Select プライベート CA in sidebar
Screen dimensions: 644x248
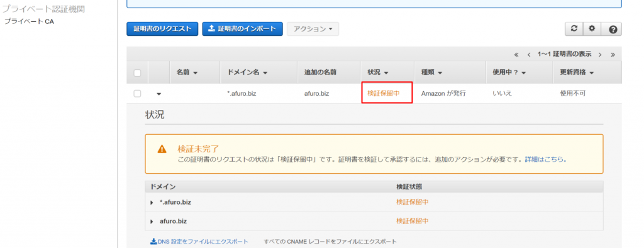point(29,21)
